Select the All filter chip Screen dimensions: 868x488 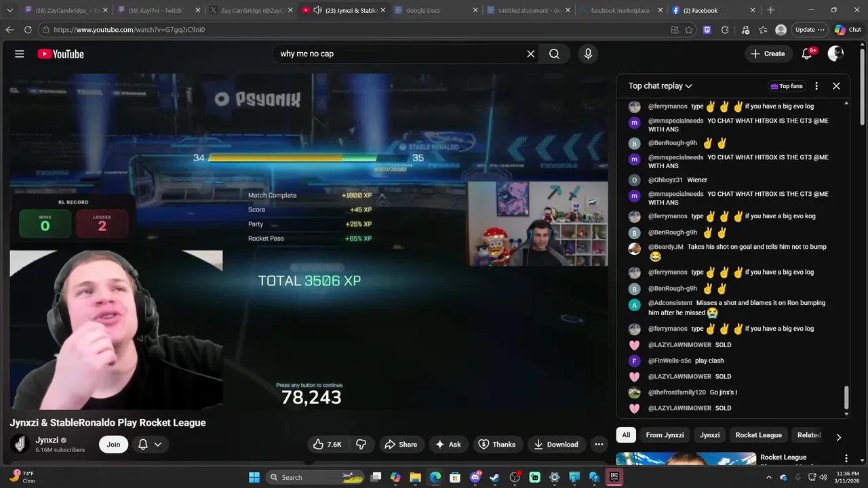[x=626, y=435]
